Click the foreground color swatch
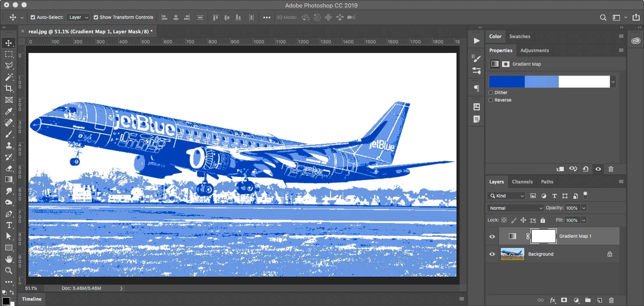 tap(6, 301)
